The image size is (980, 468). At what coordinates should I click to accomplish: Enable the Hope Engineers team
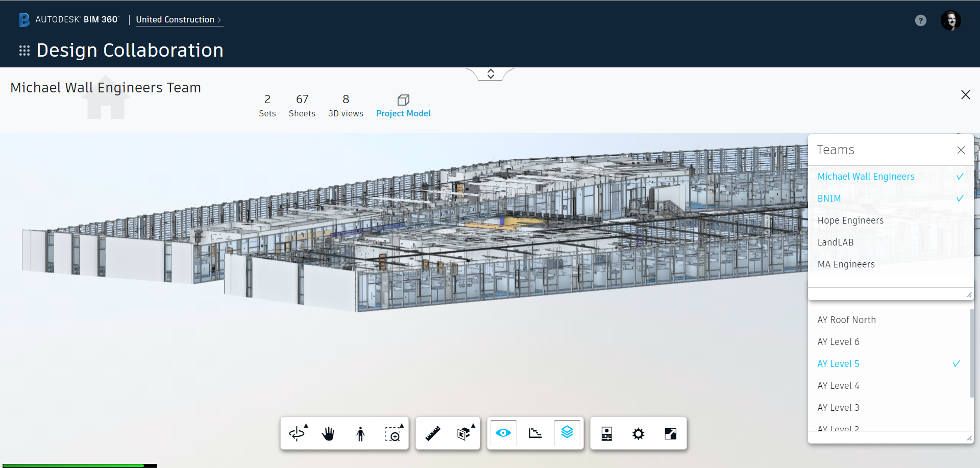891,220
